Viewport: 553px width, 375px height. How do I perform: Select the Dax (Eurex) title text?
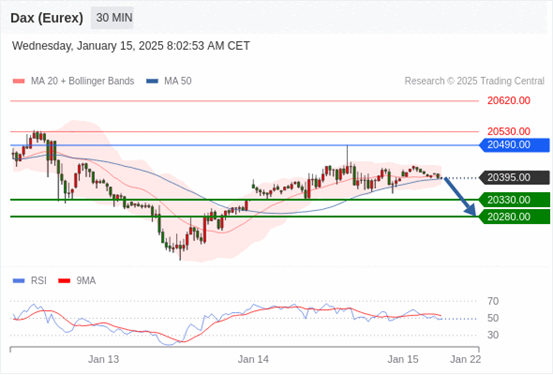(47, 18)
